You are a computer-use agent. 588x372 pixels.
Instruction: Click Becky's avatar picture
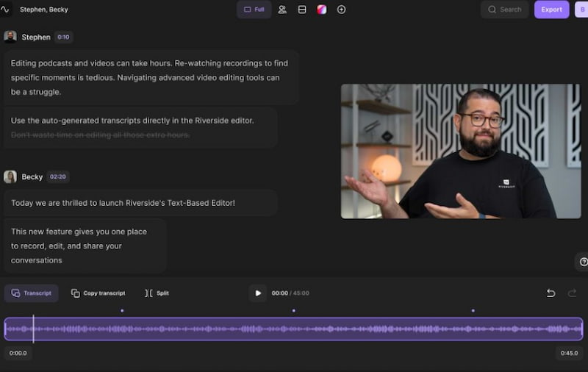coord(10,176)
